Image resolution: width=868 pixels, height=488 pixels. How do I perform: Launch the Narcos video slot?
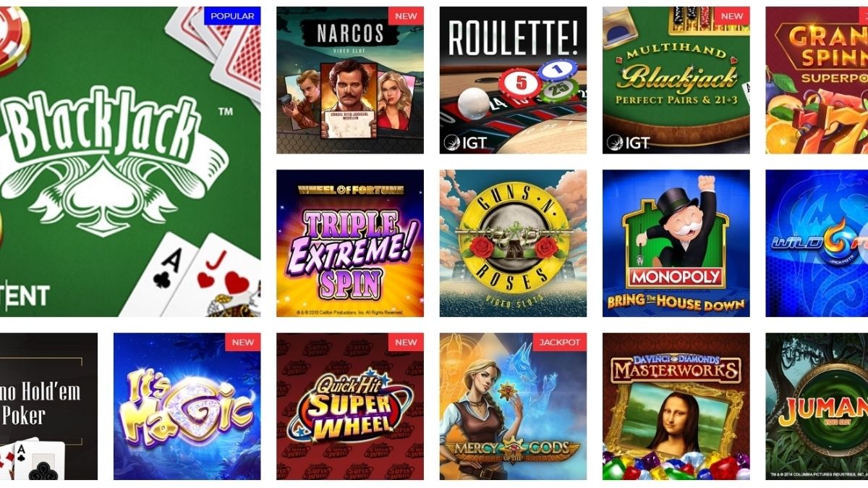click(x=350, y=80)
